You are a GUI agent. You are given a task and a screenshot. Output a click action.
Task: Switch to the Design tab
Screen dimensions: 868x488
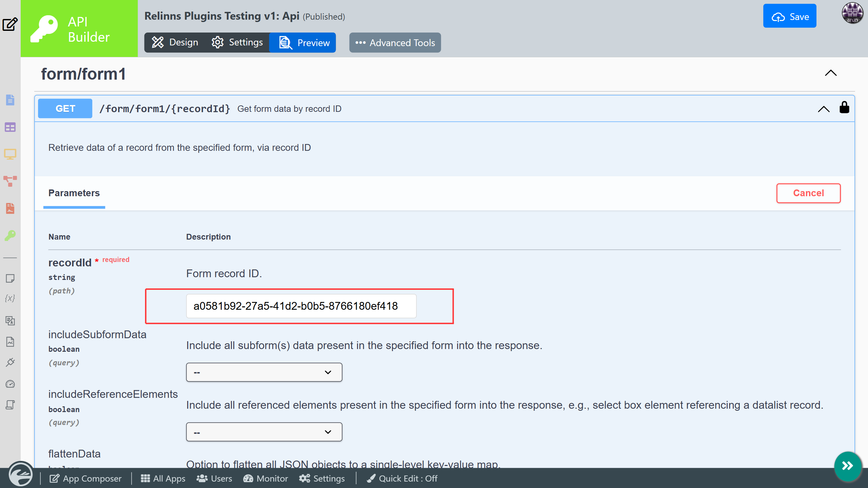175,42
